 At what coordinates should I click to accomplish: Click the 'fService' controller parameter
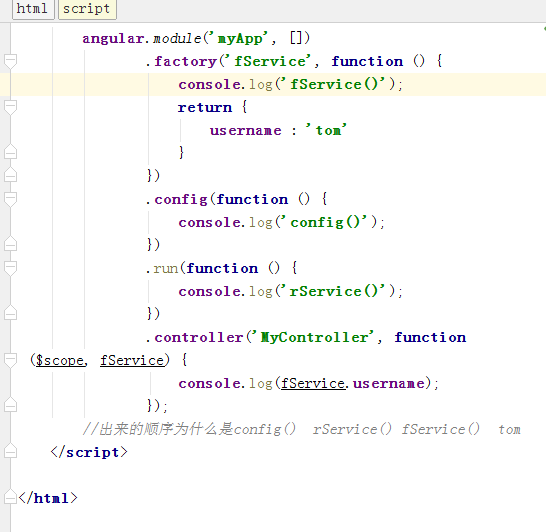click(132, 360)
